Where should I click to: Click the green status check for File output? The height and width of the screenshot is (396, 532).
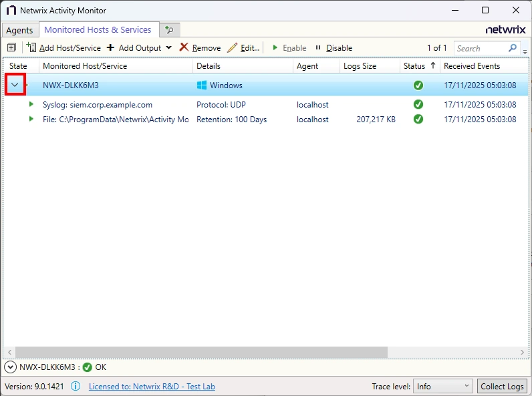pyautogui.click(x=418, y=119)
